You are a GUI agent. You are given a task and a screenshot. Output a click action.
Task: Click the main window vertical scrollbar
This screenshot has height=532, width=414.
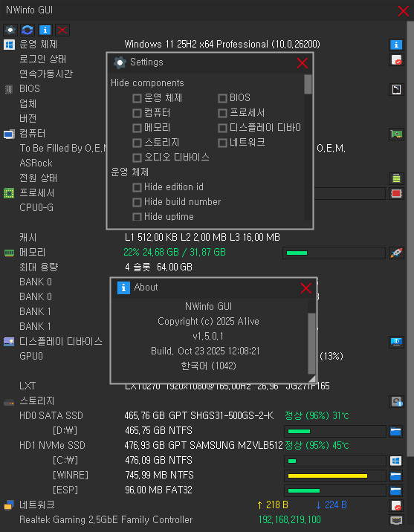[410, 239]
